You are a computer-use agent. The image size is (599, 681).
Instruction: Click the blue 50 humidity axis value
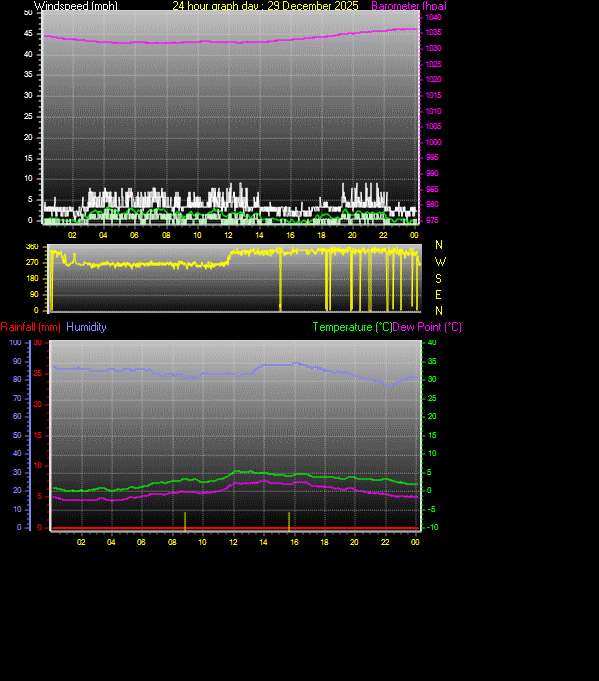(x=17, y=435)
